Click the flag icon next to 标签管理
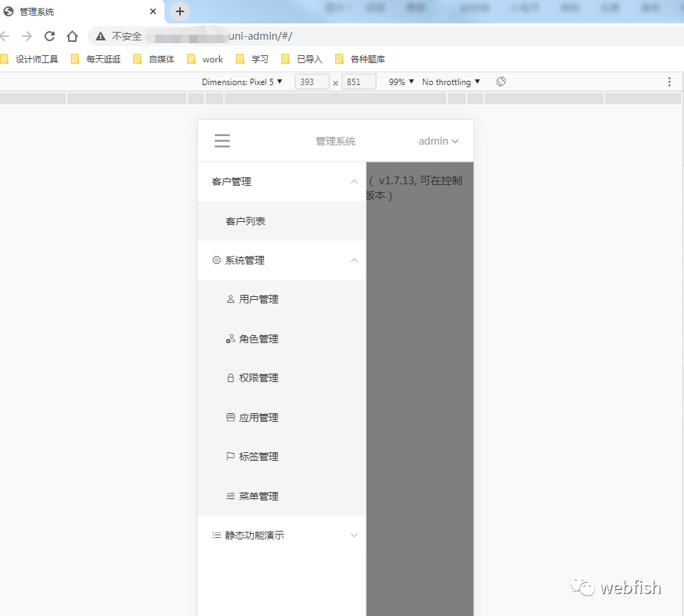 pyautogui.click(x=229, y=457)
